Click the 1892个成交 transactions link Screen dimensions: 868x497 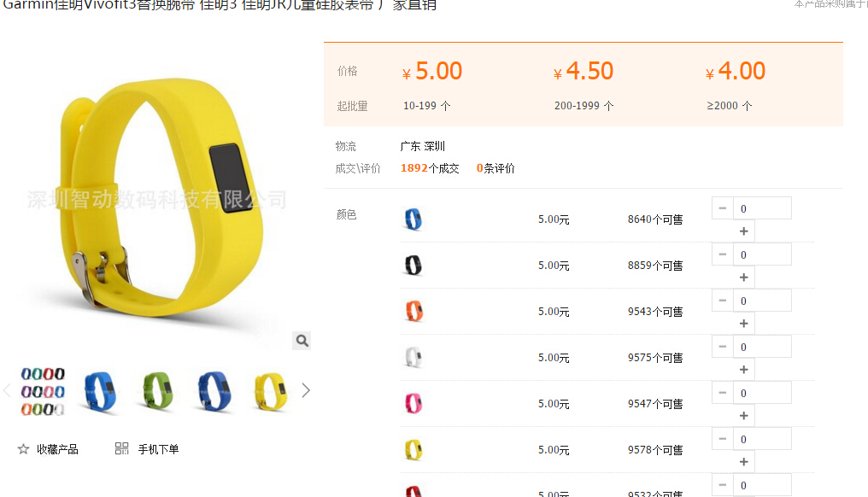[430, 168]
